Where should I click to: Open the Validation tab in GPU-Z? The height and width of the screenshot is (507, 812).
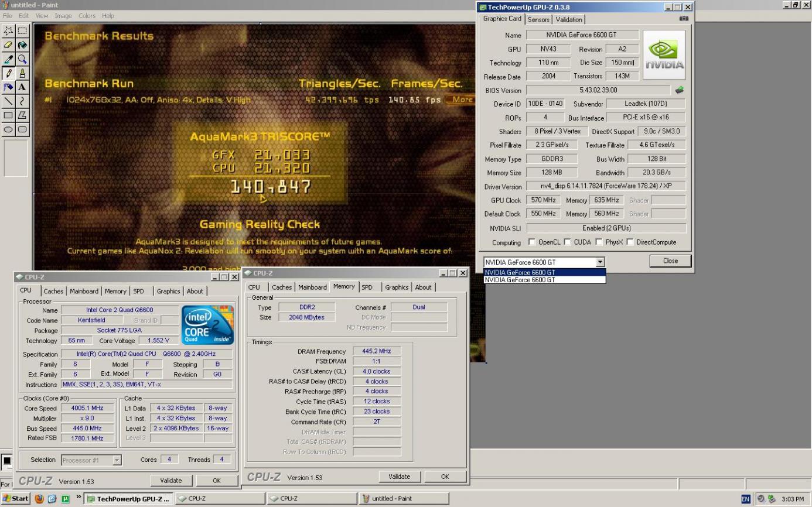click(x=569, y=19)
